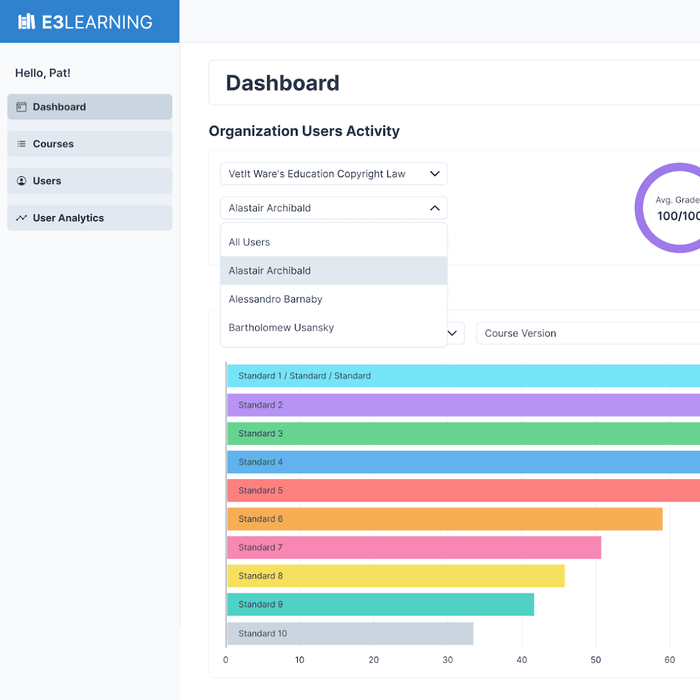Open the Users sidebar section

tap(90, 181)
